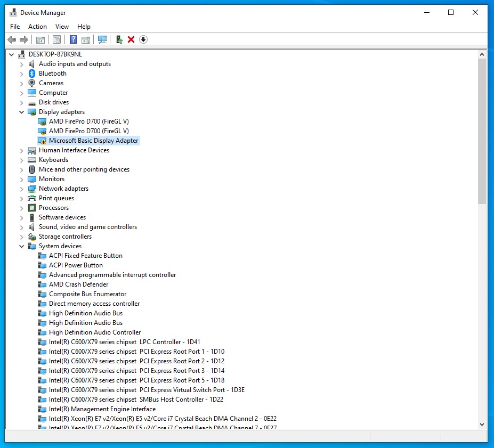
Task: Select High Definition Audio Controller
Action: coord(95,332)
